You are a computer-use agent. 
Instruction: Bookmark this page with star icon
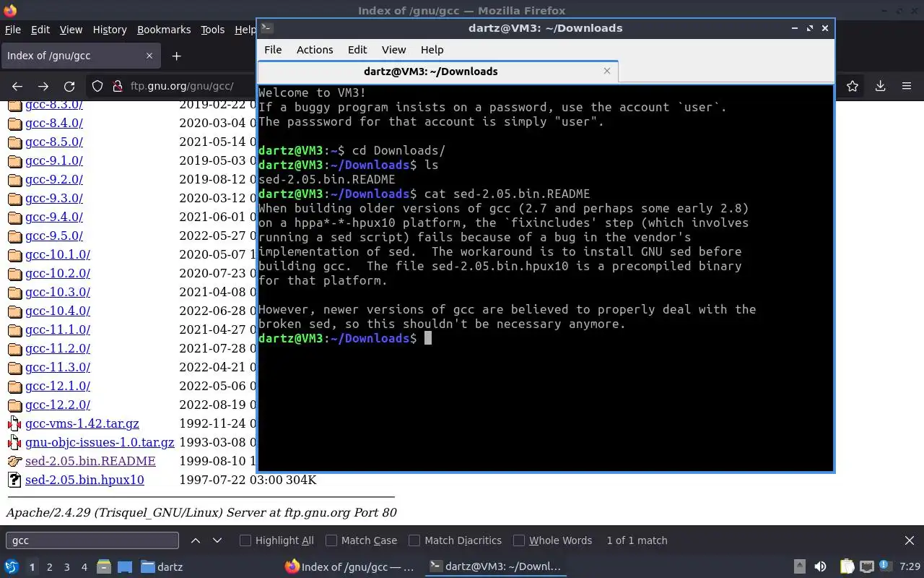(x=853, y=86)
